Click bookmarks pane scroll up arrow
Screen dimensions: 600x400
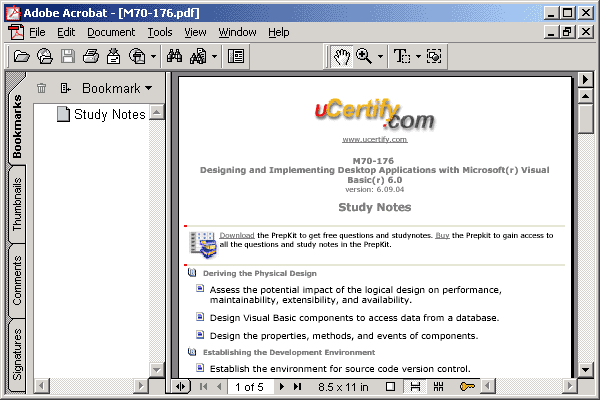[157, 112]
